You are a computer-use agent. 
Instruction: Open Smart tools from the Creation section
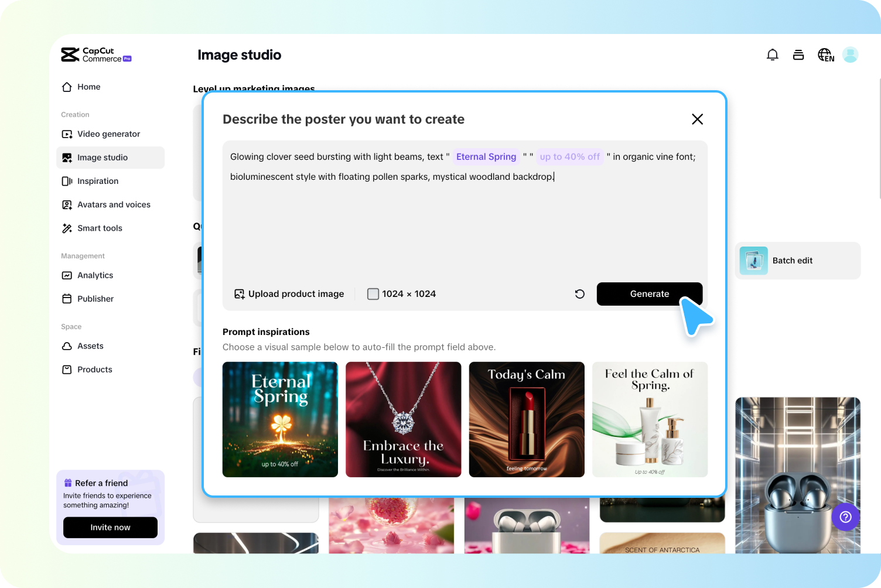[100, 228]
